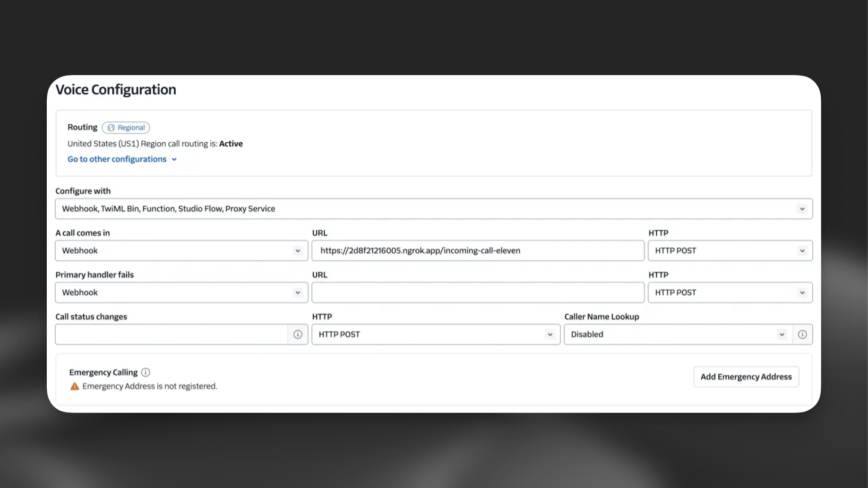Click the orange emergency warning triangle icon

(x=75, y=386)
